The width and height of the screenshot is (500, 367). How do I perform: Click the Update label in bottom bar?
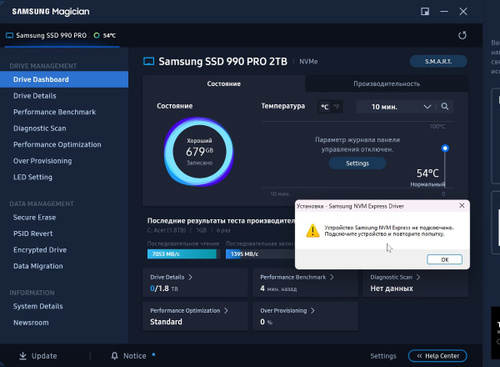coord(44,356)
